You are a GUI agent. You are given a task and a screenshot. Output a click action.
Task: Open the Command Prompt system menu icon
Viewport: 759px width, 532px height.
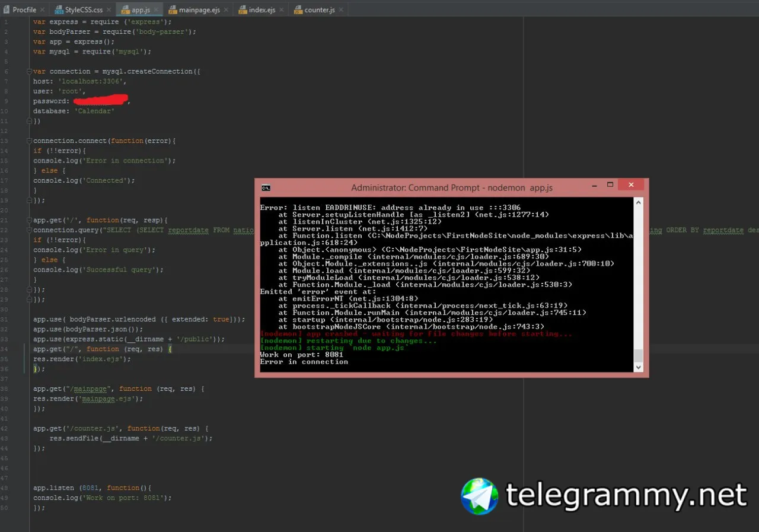[266, 187]
